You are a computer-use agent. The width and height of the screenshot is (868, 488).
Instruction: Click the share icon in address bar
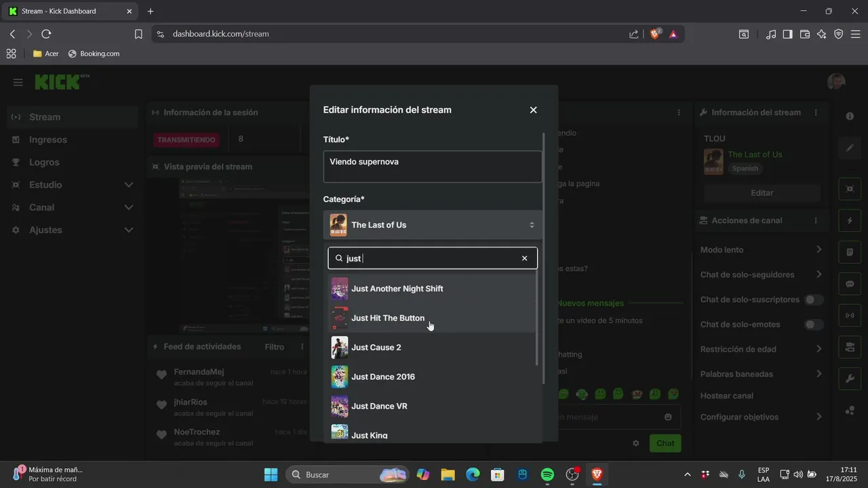[633, 34]
